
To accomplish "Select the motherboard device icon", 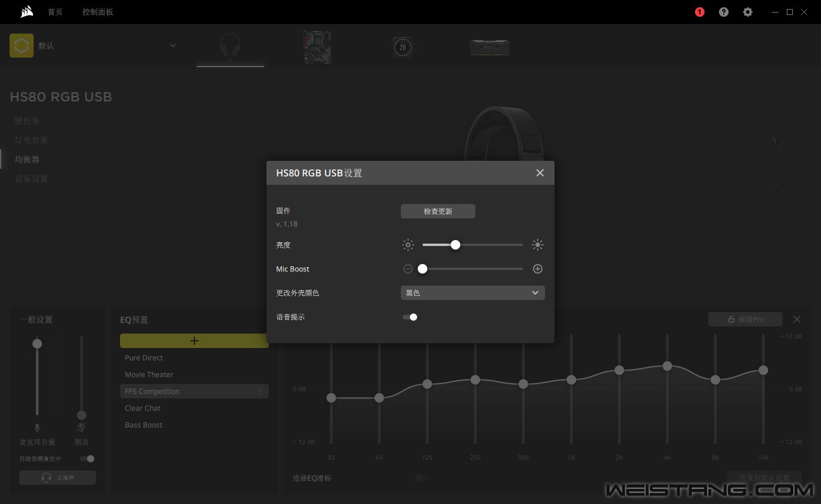I will [x=317, y=47].
